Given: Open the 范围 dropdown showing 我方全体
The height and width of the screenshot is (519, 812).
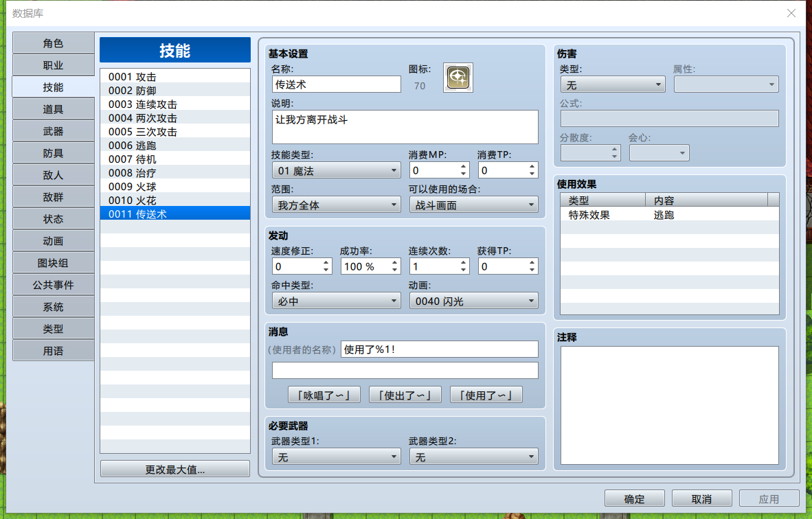Looking at the screenshot, I should coord(337,205).
